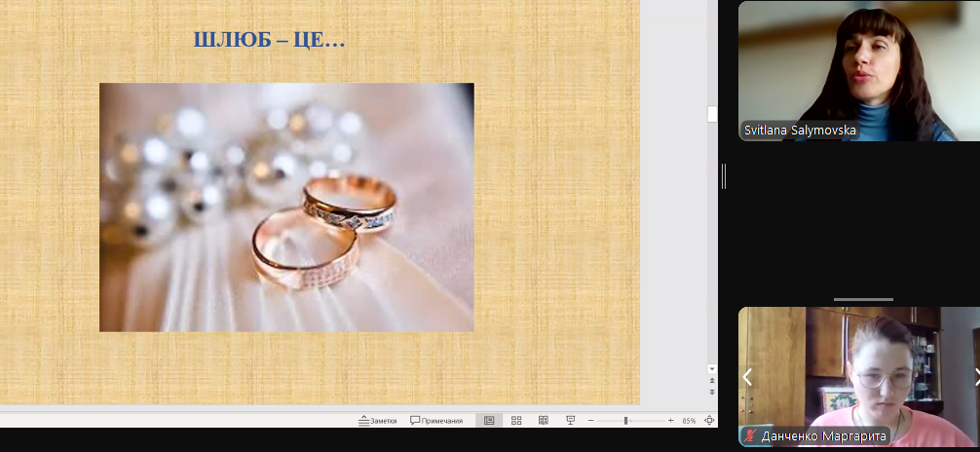
Task: Select Svitlana Salymovska video tile
Action: click(x=859, y=71)
